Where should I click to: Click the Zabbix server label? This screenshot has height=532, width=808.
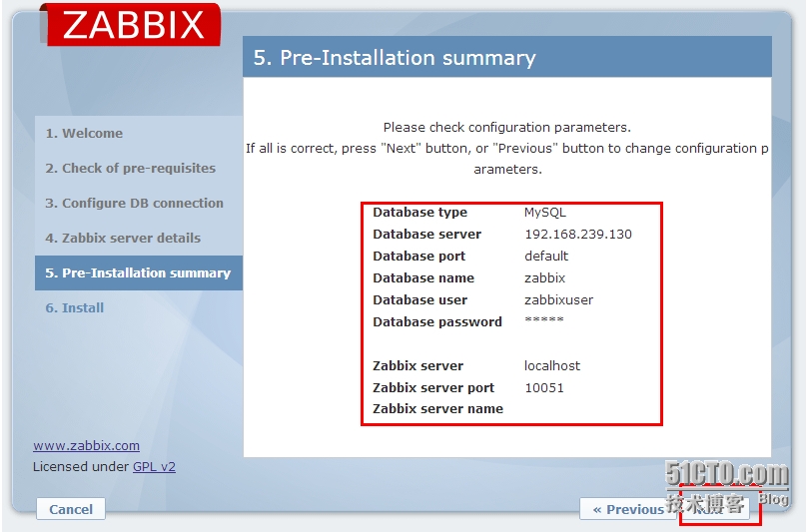coord(417,365)
